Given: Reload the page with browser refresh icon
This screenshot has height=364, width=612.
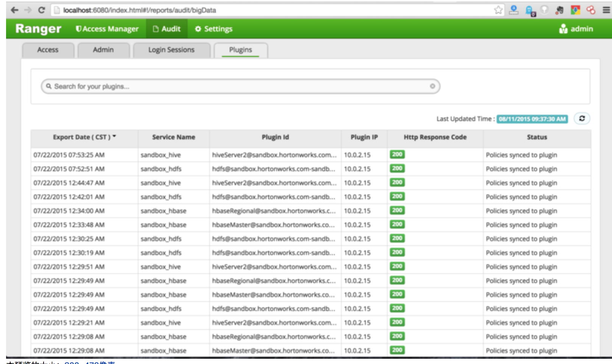Looking at the screenshot, I should (x=42, y=10).
